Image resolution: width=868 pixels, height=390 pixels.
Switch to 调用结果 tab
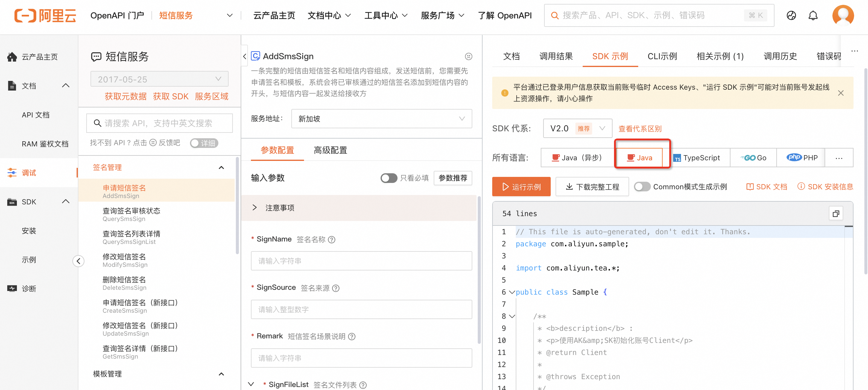click(x=556, y=56)
